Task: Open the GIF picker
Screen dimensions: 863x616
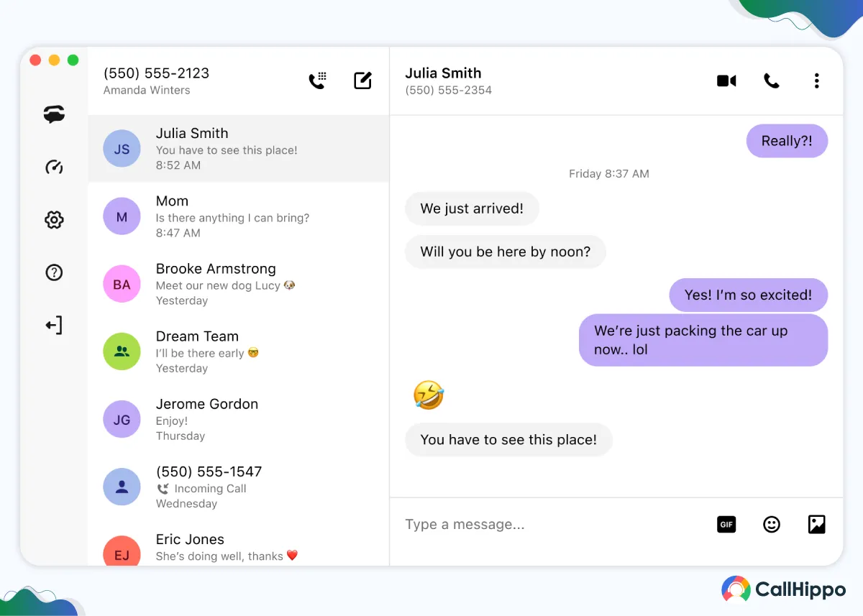Action: pos(726,525)
